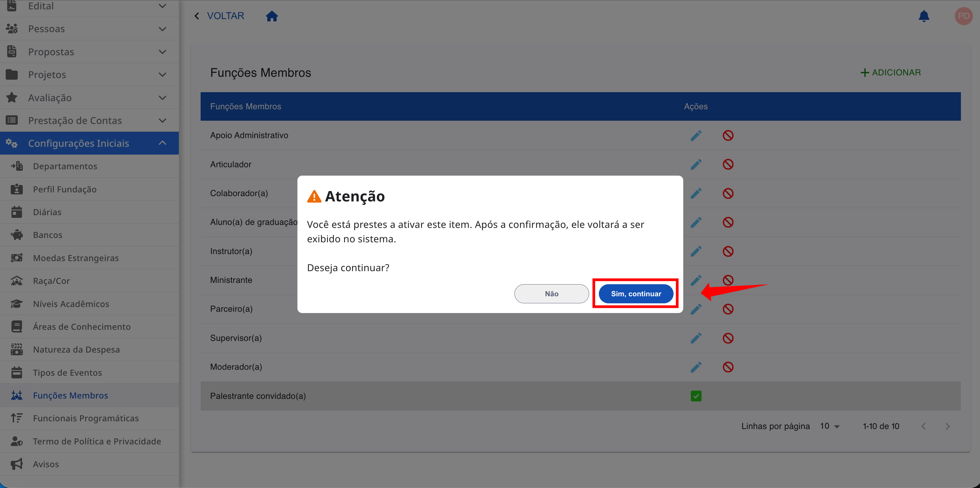Edit the Apoio Administrativo row pencil
This screenshot has height=488, width=980.
click(696, 135)
